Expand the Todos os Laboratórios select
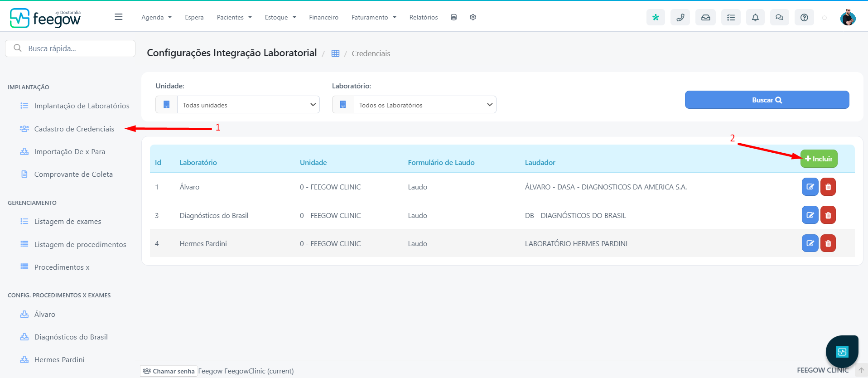 425,105
